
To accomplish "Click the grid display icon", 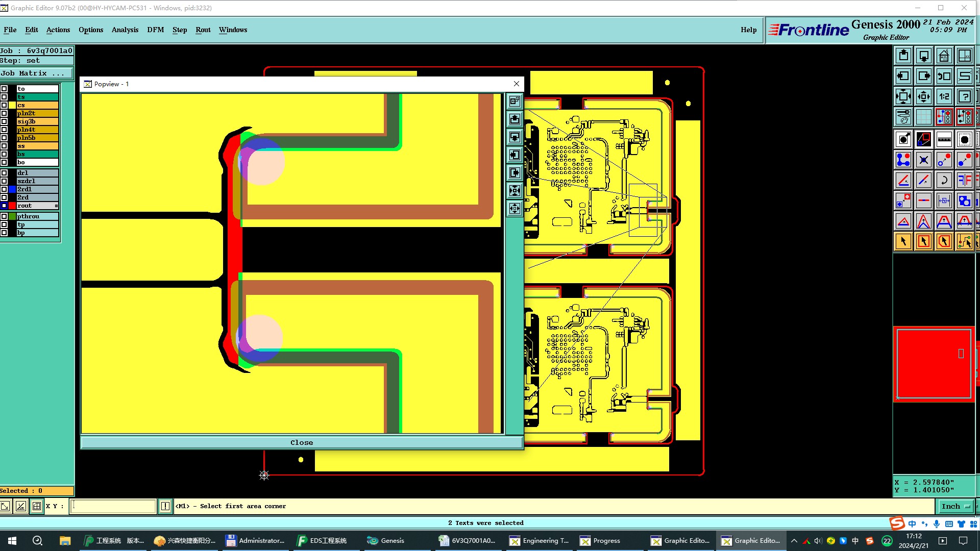I will (x=923, y=117).
